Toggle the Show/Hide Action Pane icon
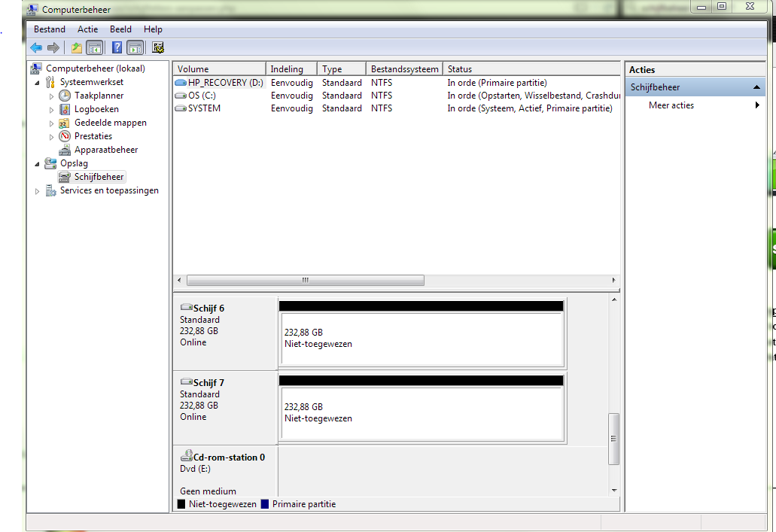 point(135,47)
